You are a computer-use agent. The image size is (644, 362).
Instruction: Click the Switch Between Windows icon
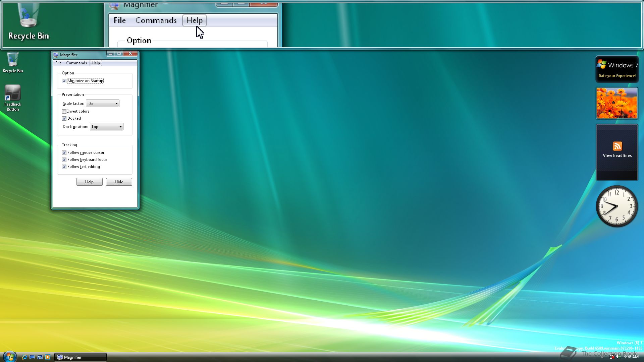40,357
